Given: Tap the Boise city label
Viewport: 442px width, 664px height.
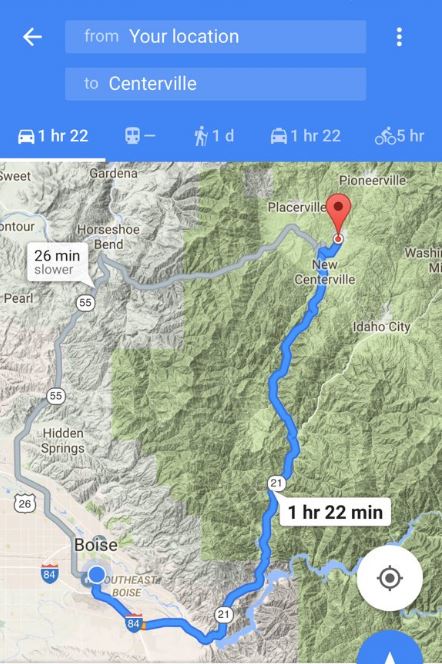Looking at the screenshot, I should (96, 545).
